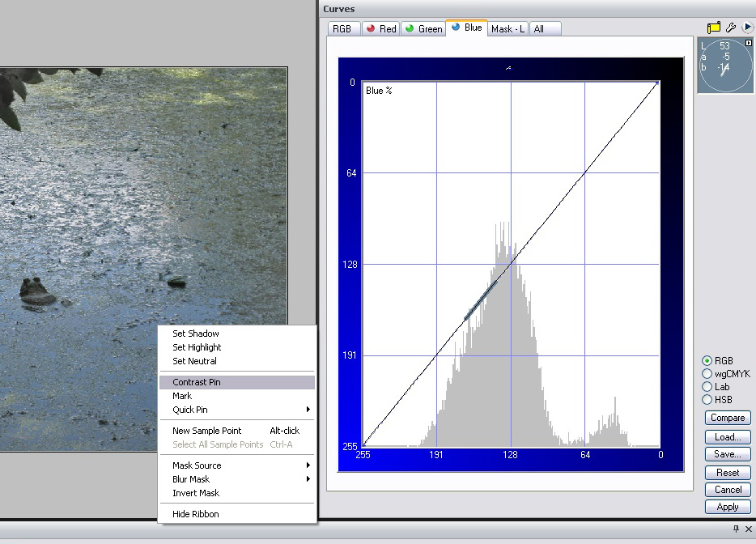Click the round blue play-arrow button

[x=747, y=28]
